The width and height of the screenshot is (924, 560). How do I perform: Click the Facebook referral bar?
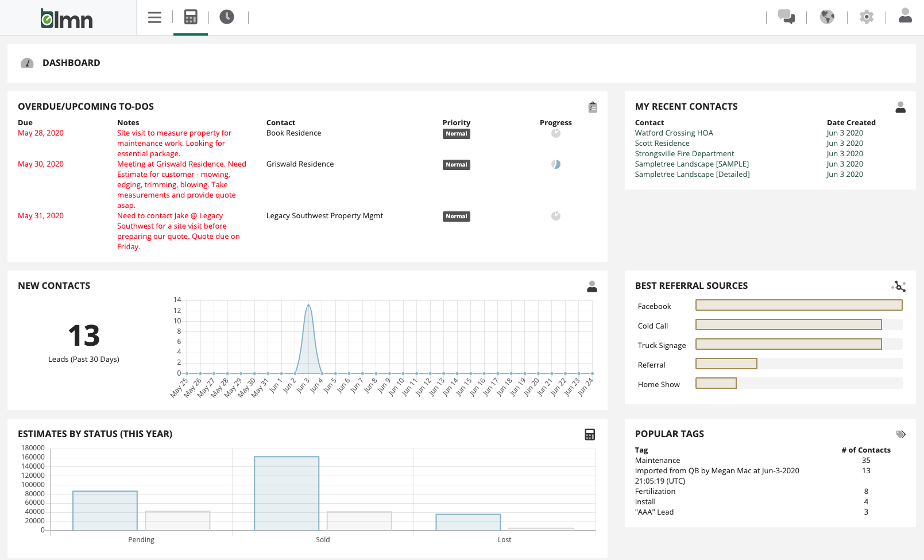coord(799,305)
